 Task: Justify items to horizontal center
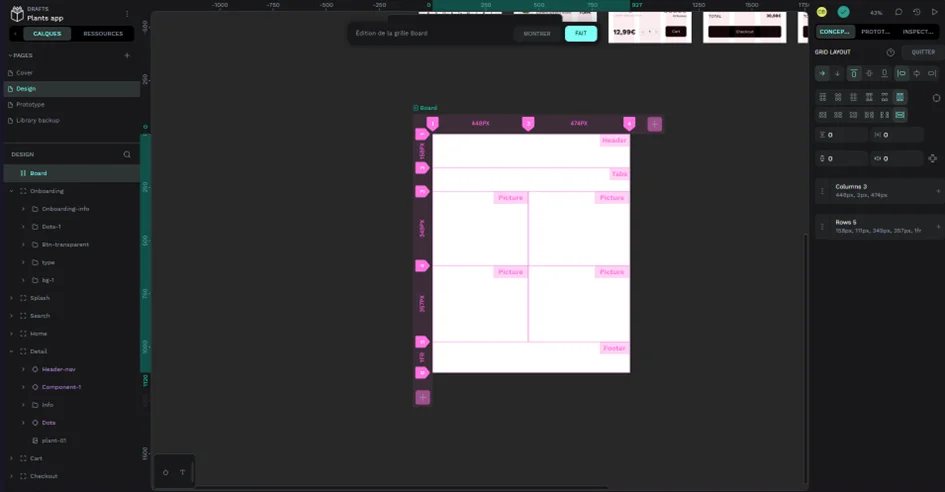(x=917, y=74)
